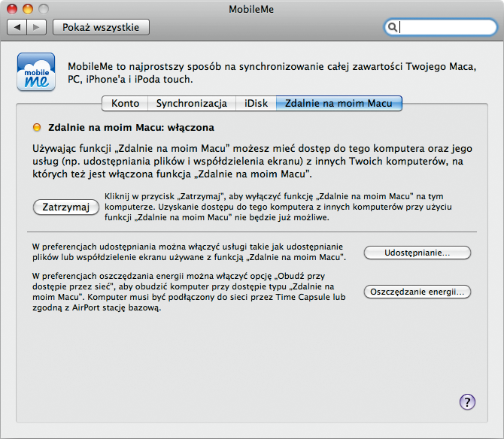Click the magnifying glass search icon
Viewport: 504px width, 439px height.
[392, 27]
